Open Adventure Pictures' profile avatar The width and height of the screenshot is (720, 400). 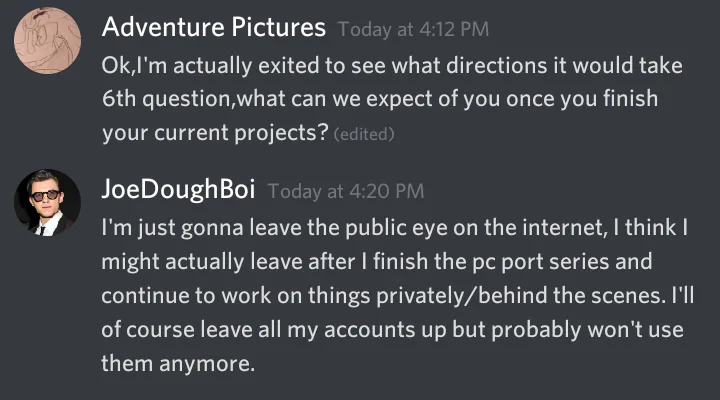pyautogui.click(x=47, y=39)
